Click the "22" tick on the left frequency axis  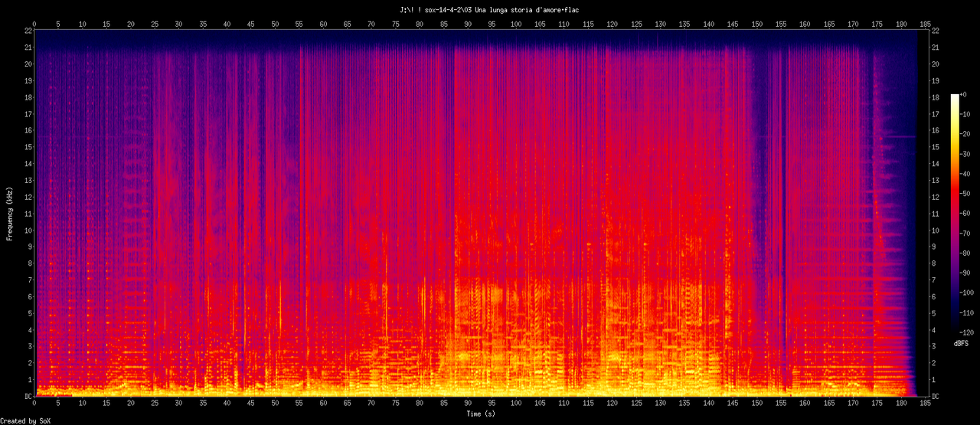click(x=28, y=31)
